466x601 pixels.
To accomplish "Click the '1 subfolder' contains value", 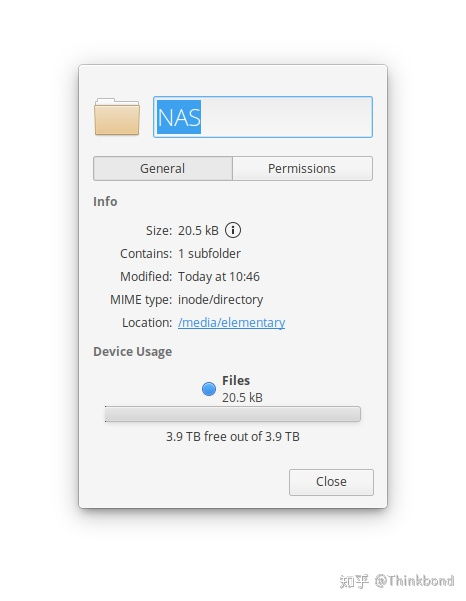I will 209,253.
